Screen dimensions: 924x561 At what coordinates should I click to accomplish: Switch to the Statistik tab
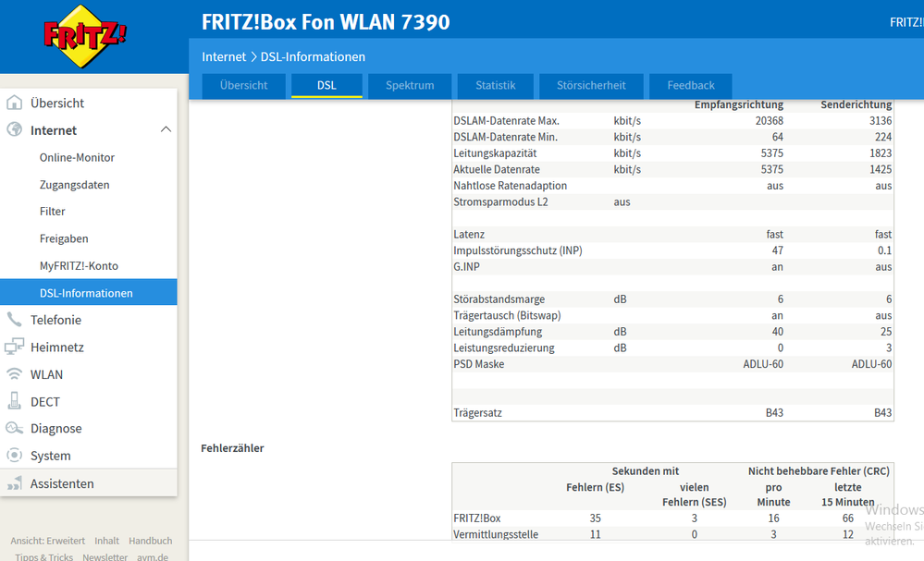coord(496,85)
